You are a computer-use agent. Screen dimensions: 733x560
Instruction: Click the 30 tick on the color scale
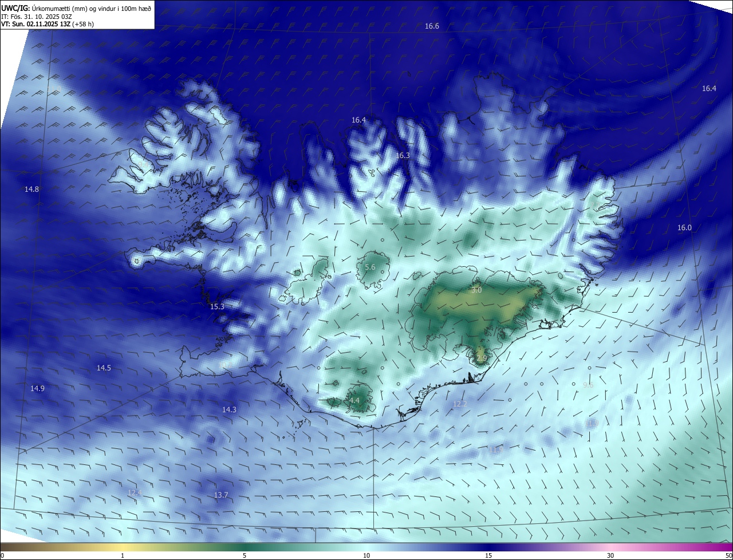(x=610, y=555)
